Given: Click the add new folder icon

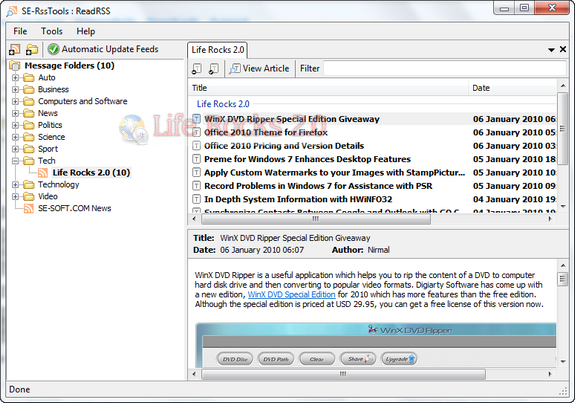Looking at the screenshot, I should 32,49.
